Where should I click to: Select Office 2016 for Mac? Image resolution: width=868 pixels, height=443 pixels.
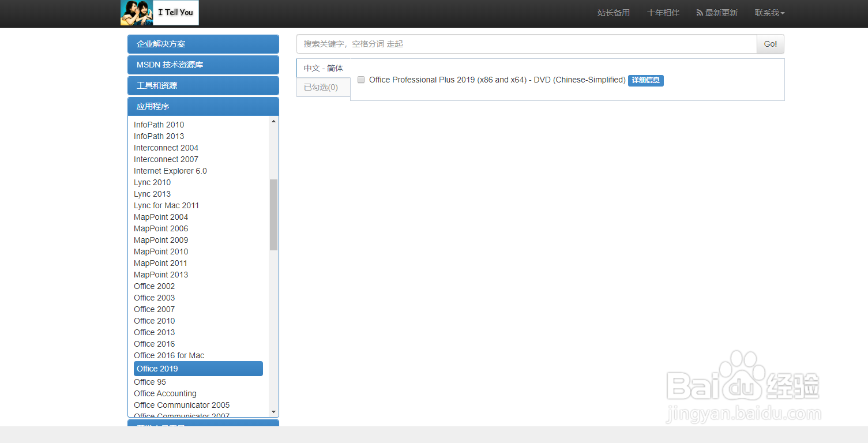pyautogui.click(x=169, y=355)
